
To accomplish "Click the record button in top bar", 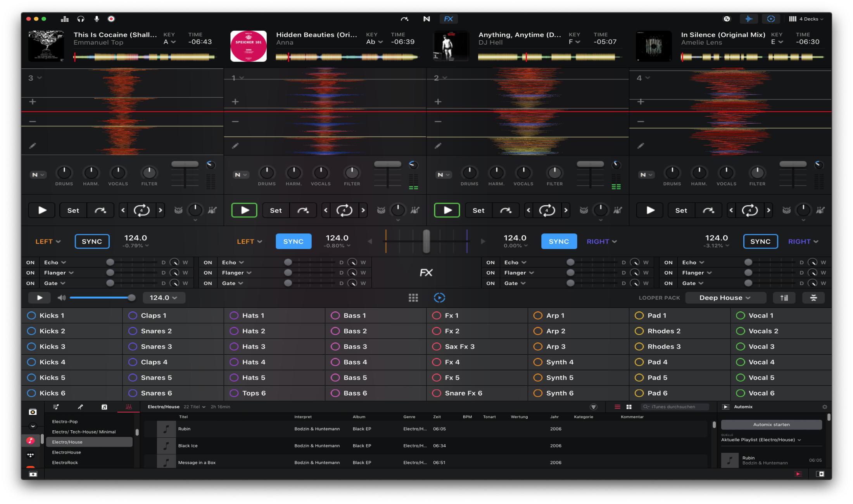I will (x=111, y=19).
